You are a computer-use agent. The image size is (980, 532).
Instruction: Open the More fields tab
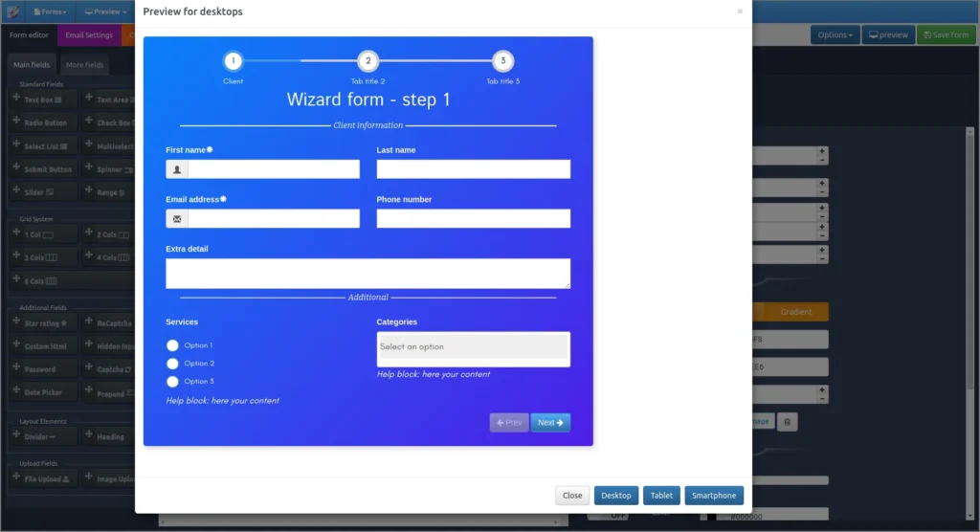point(84,64)
